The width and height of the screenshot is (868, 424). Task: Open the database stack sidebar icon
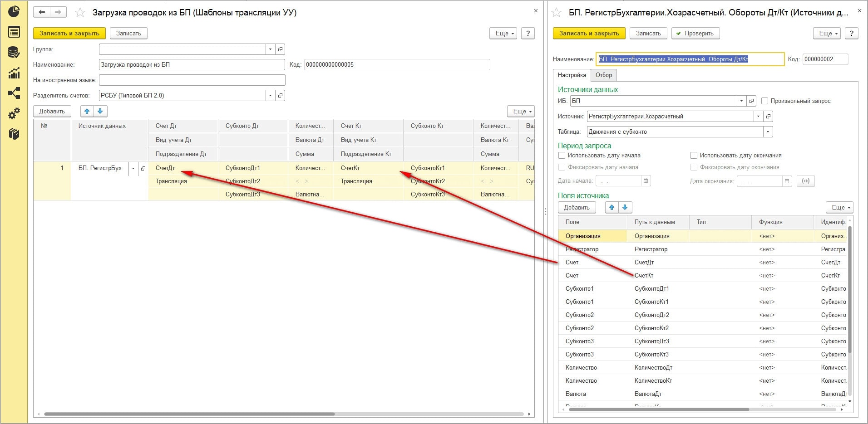click(14, 53)
